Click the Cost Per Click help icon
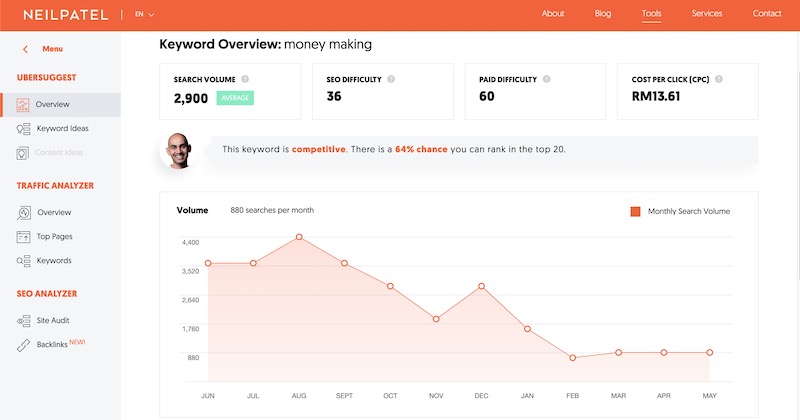The width and height of the screenshot is (800, 420). point(719,79)
